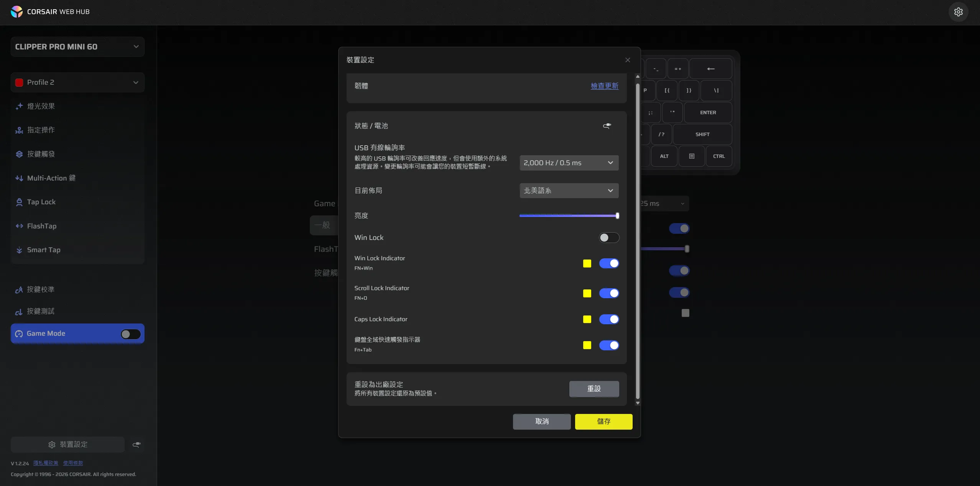Open Scroll Lock Indicator yellow color swatch
The height and width of the screenshot is (486, 980).
pyautogui.click(x=587, y=293)
